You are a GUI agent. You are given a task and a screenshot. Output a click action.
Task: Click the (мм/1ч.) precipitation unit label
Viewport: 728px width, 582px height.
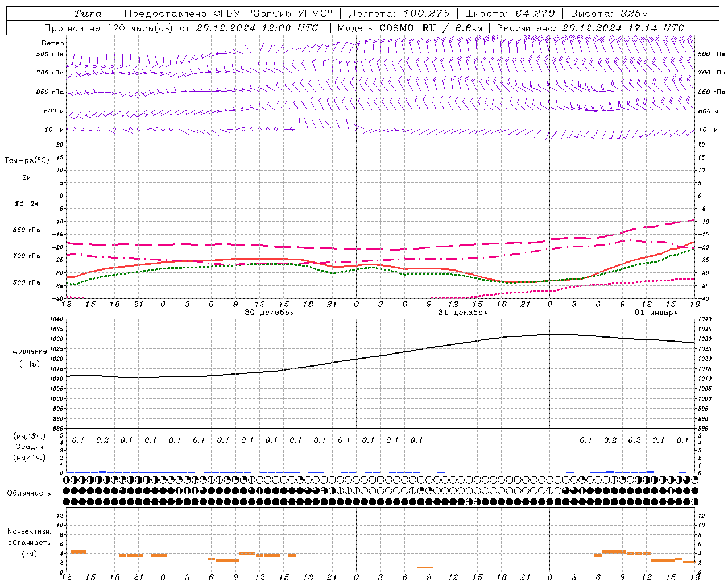(30, 458)
